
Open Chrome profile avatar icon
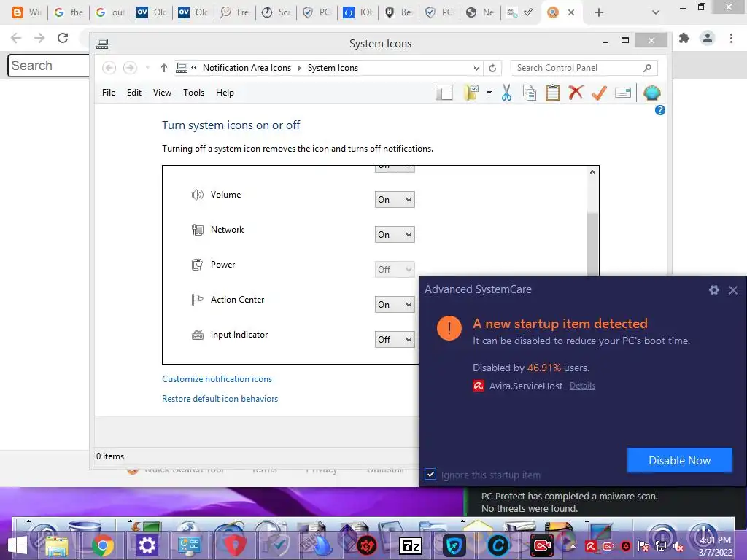(x=708, y=38)
